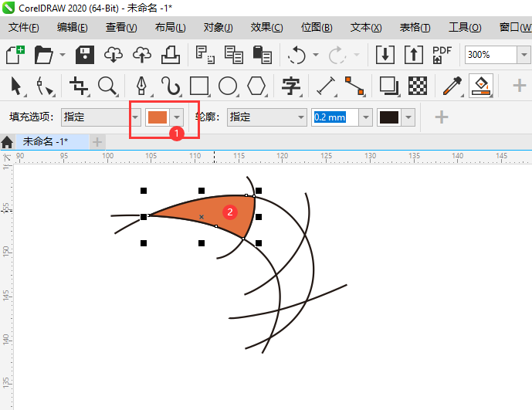The image size is (532, 410).
Task: Select the Pick arrow tool
Action: click(x=16, y=86)
